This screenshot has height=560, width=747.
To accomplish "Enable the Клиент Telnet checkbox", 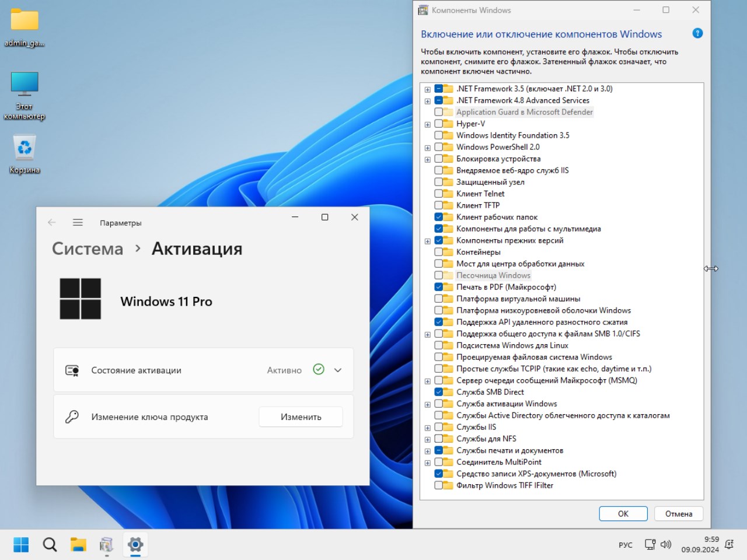I will point(439,194).
